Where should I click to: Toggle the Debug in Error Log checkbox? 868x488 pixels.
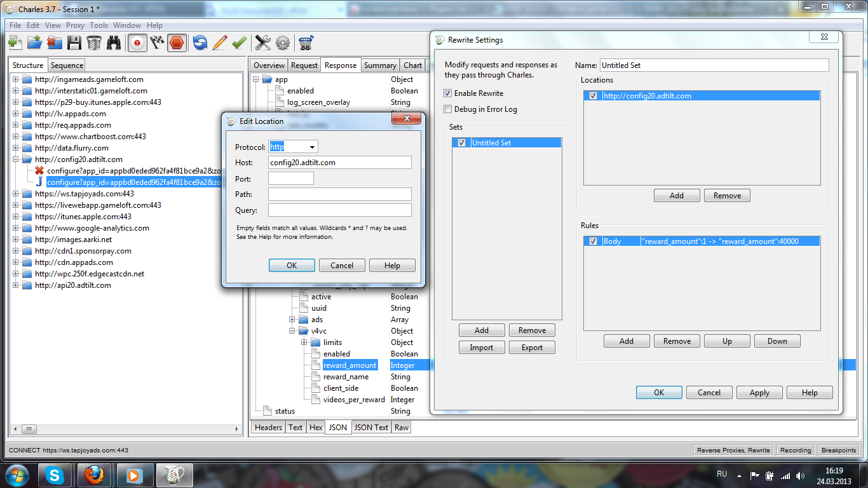448,109
